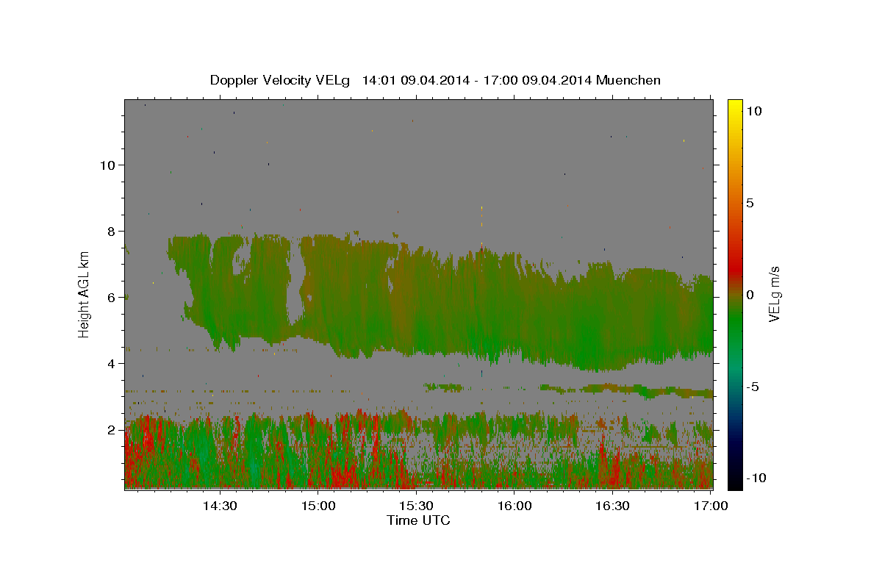Click the 'Time UTC' axis title

pyautogui.click(x=418, y=521)
